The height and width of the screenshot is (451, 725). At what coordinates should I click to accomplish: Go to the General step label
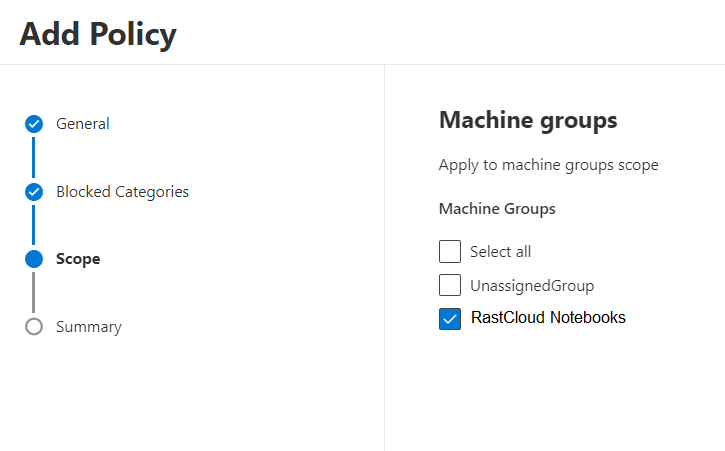point(83,124)
